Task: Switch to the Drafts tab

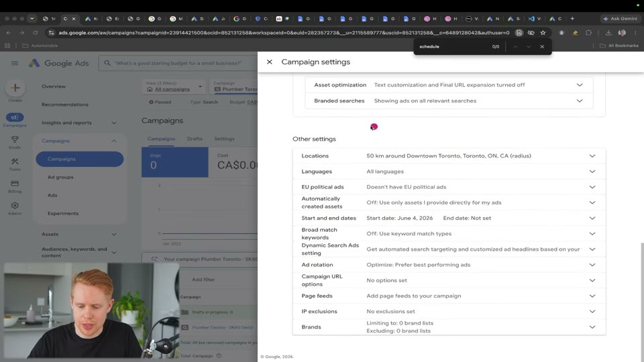Action: tap(195, 139)
